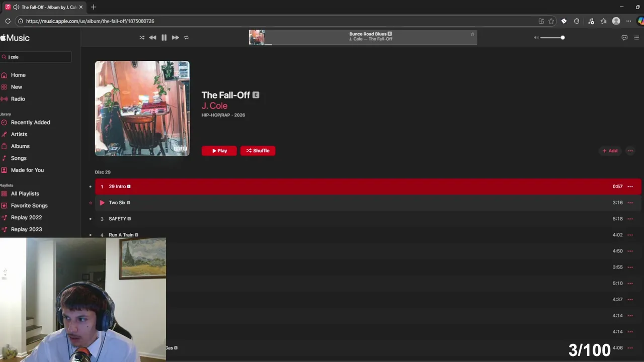Image resolution: width=644 pixels, height=362 pixels.
Task: Skip to the previous track
Action: pos(152,38)
